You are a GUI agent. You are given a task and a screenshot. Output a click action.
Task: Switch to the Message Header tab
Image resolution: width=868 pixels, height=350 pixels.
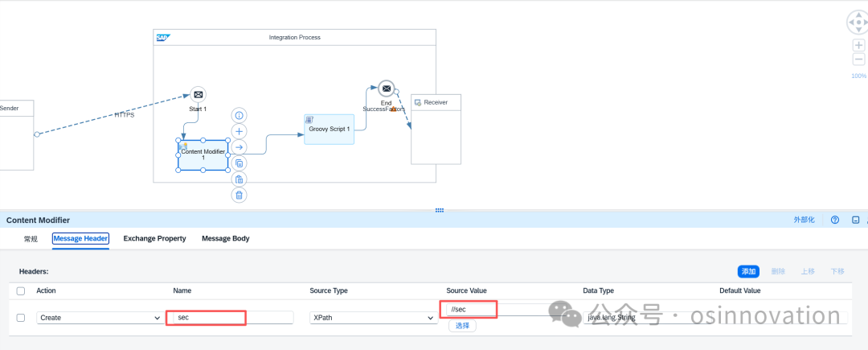(x=81, y=239)
